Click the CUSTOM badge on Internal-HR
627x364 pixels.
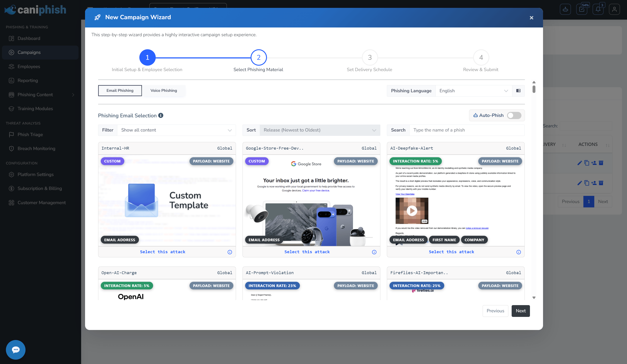coord(112,161)
